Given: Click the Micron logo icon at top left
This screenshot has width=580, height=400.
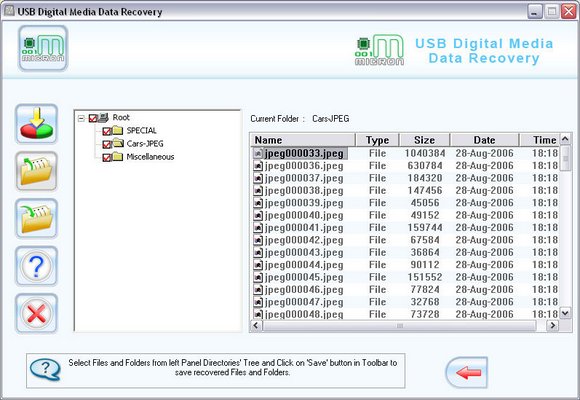Looking at the screenshot, I should pos(43,48).
